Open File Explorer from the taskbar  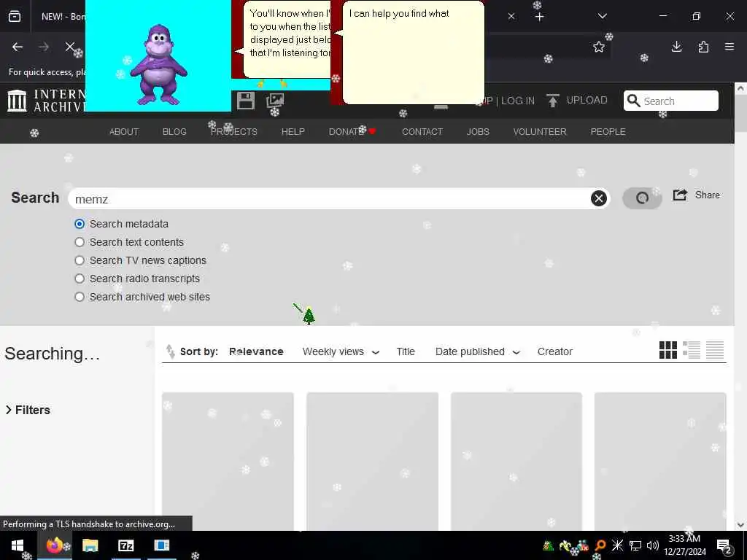[x=90, y=545]
